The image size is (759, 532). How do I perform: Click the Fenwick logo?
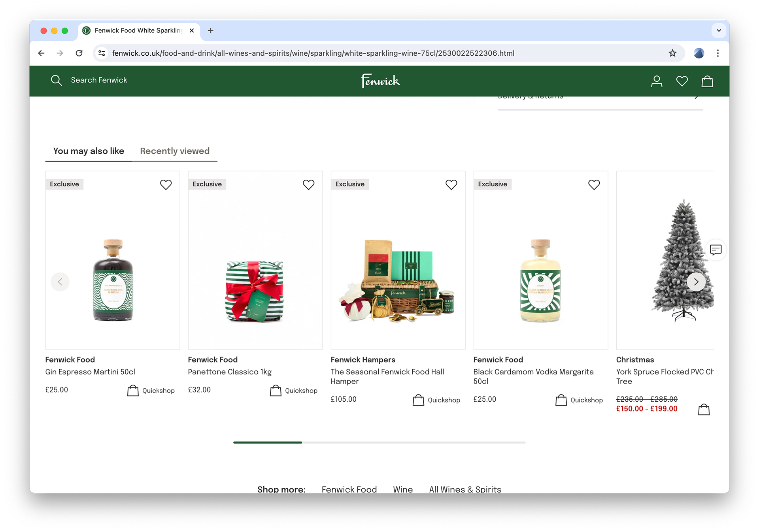click(380, 81)
